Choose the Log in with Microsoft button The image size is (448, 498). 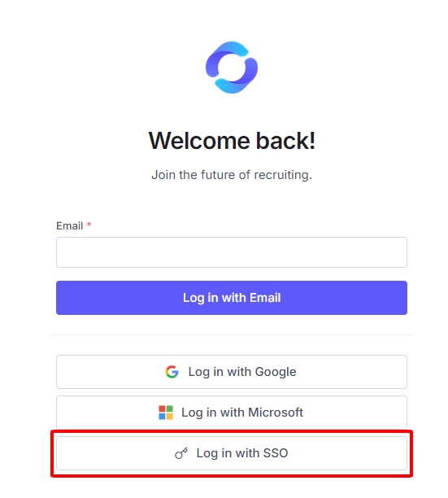(x=232, y=413)
